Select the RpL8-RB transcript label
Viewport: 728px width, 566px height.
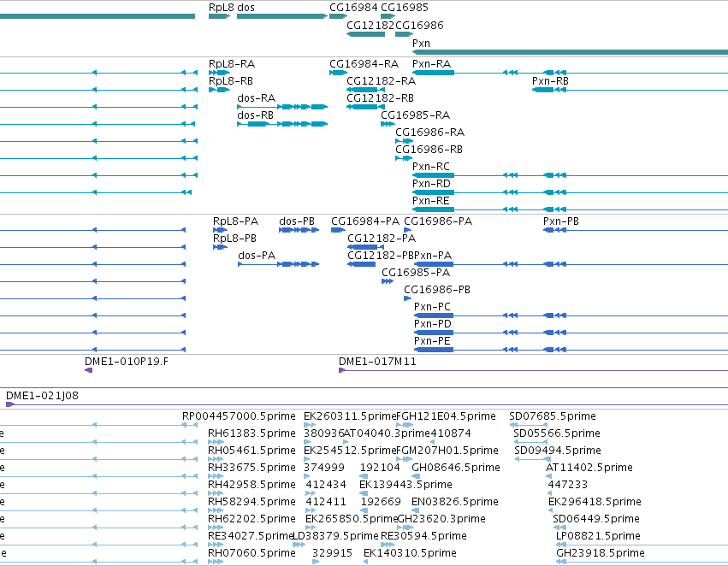point(231,80)
